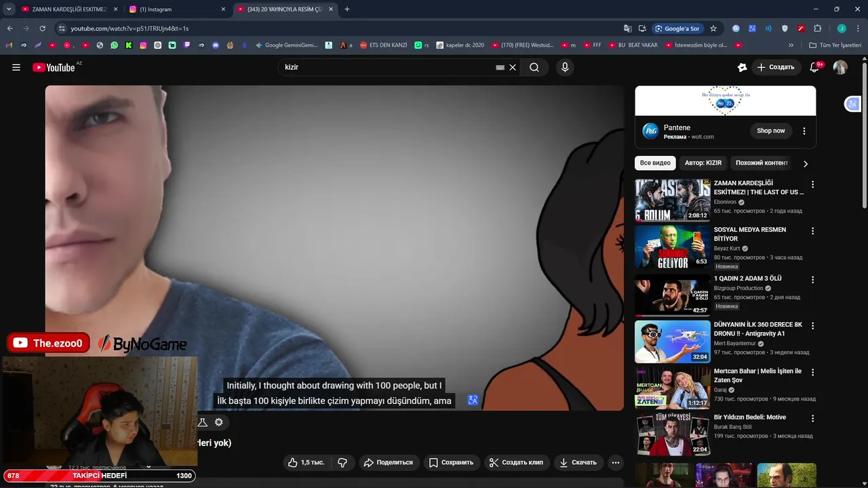This screenshot has width=868, height=488.
Task: Select the Похожий контент filter chip
Action: pos(762,163)
